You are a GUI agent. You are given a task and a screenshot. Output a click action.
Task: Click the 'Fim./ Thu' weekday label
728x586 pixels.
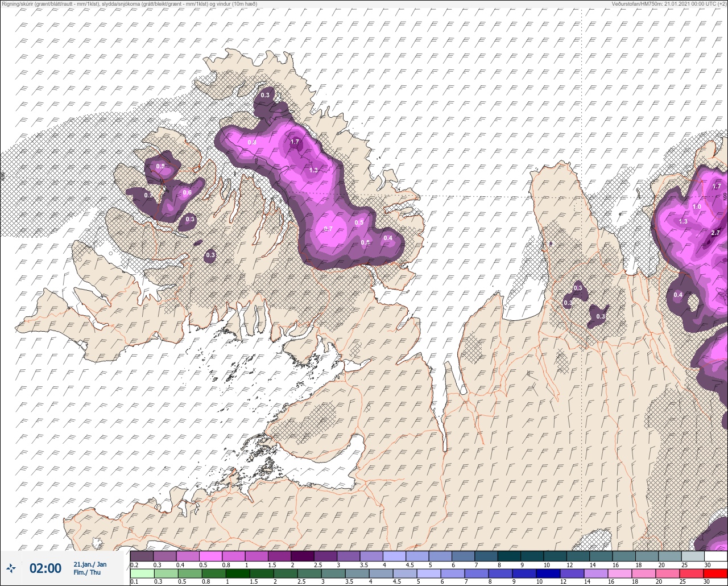click(87, 572)
